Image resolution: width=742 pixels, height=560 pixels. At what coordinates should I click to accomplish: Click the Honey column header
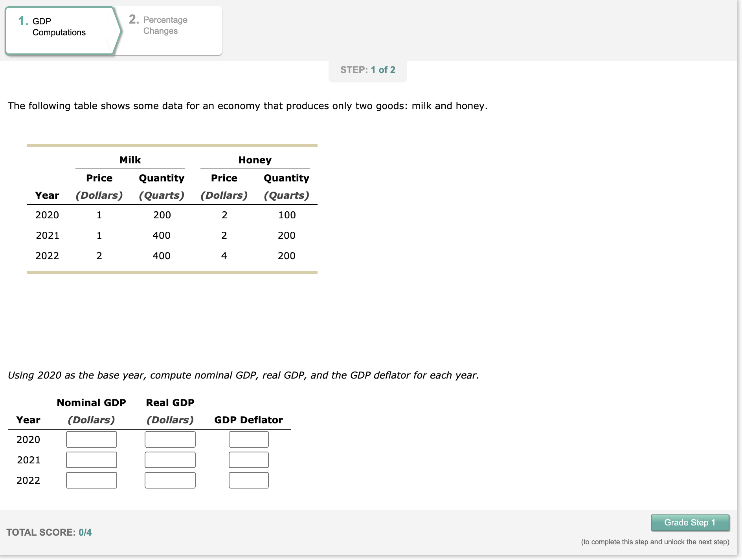point(255,160)
